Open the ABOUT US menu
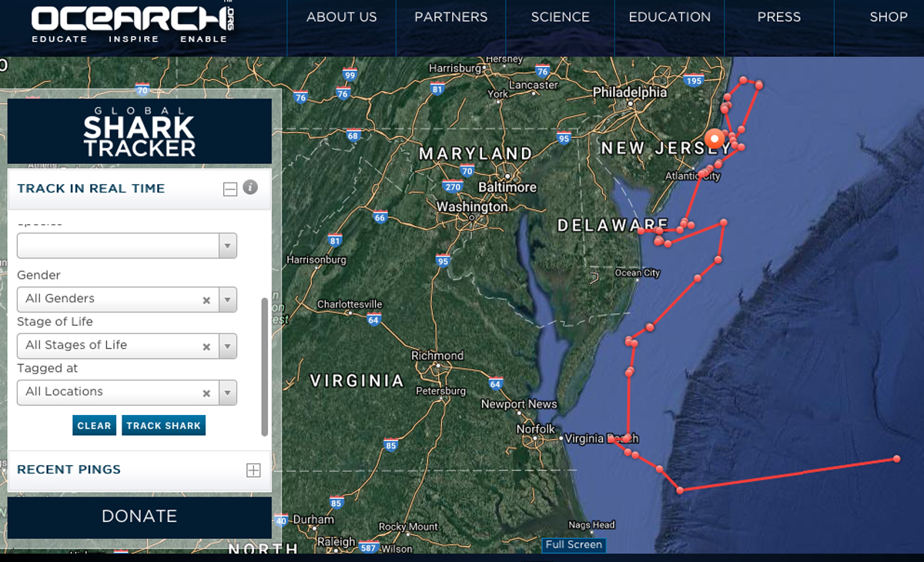 (342, 17)
